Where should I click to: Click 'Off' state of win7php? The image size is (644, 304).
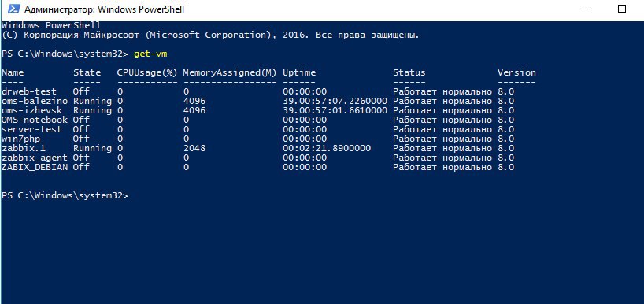pyautogui.click(x=81, y=139)
